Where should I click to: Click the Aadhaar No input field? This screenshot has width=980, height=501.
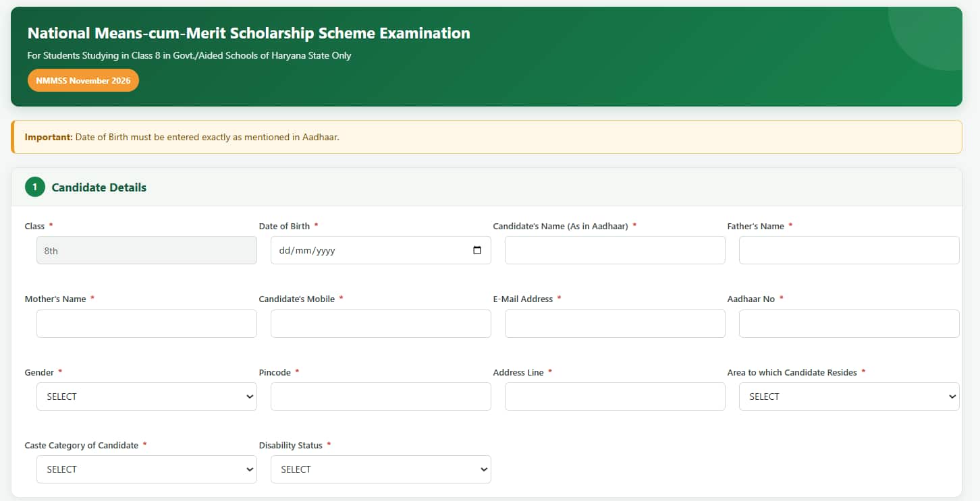pos(849,324)
